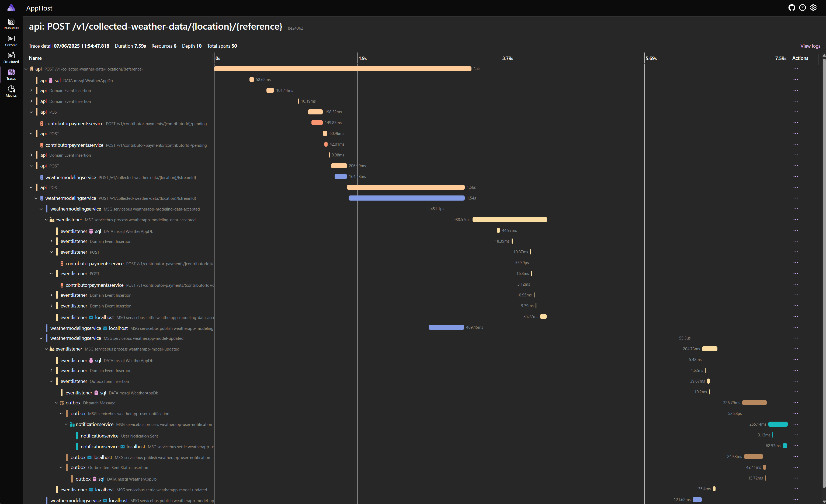Open the Metrics page from the sidebar

(11, 90)
